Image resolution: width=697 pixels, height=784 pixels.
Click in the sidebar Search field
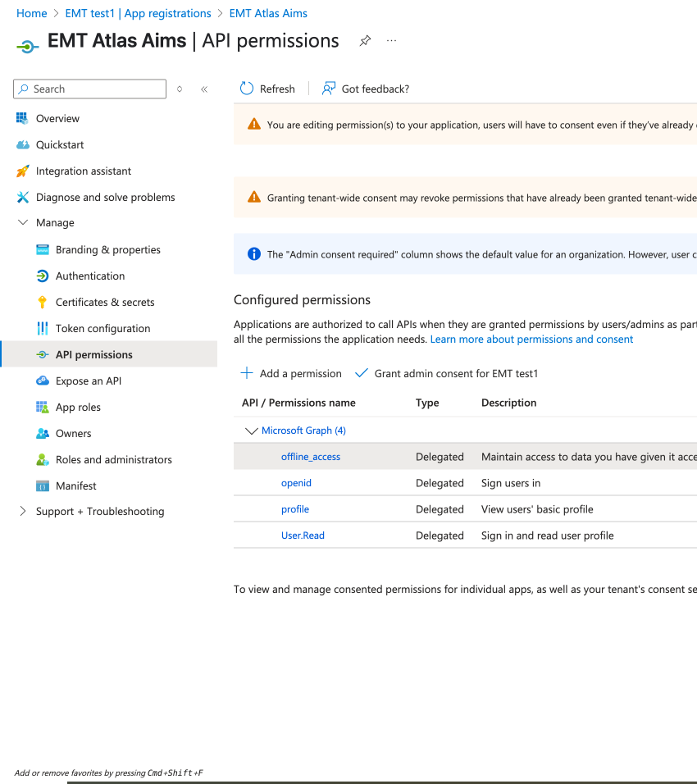90,89
